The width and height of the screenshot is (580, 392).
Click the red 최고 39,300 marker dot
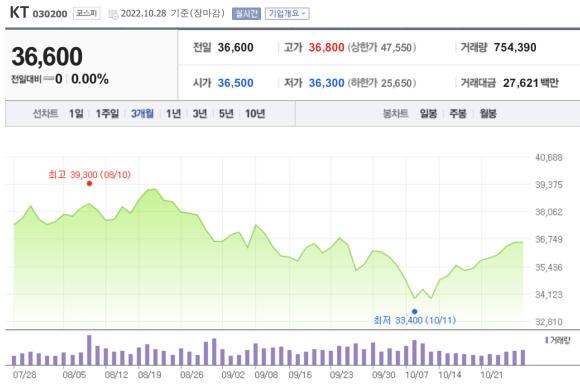[x=89, y=183]
